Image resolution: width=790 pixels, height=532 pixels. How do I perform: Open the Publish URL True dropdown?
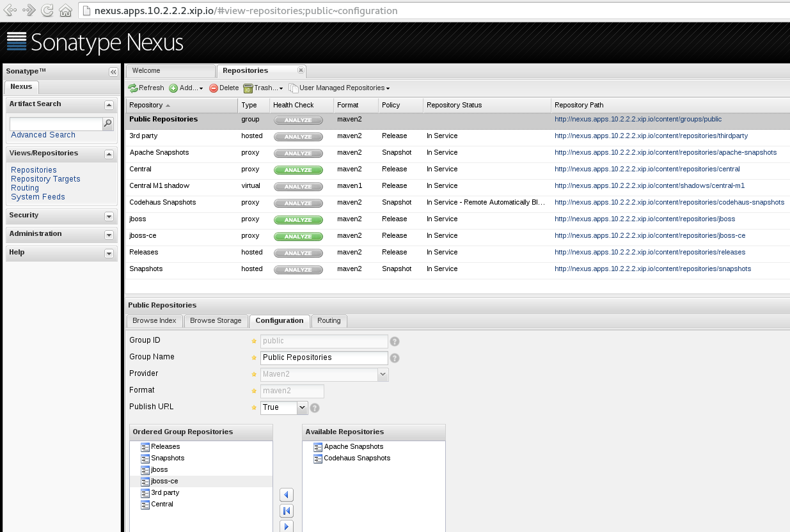pyautogui.click(x=303, y=408)
